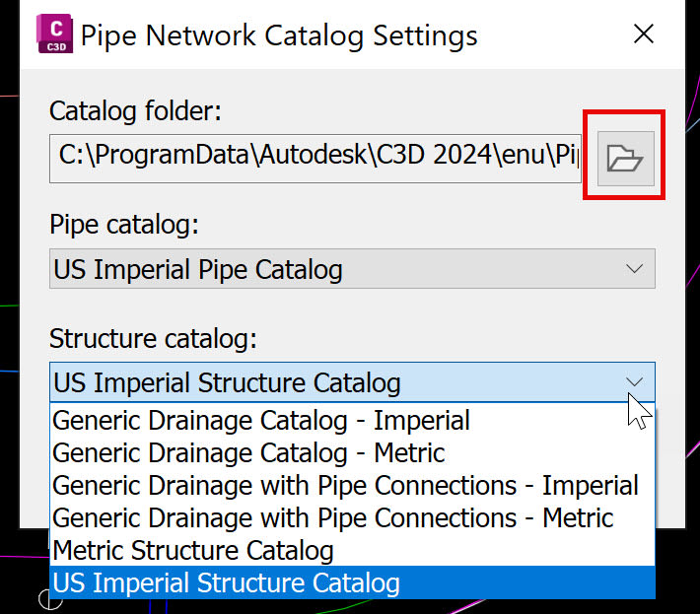Click inside the Catalog folder path field
The width and height of the screenshot is (700, 614).
pyautogui.click(x=315, y=159)
